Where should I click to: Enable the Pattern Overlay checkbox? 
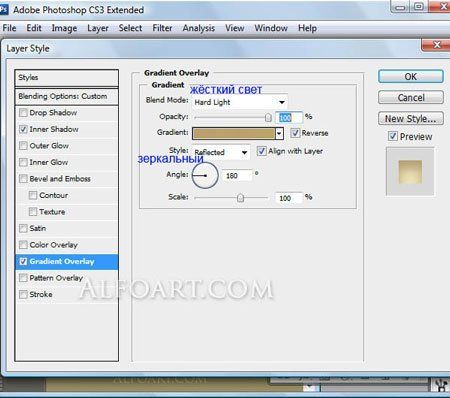pos(23,278)
